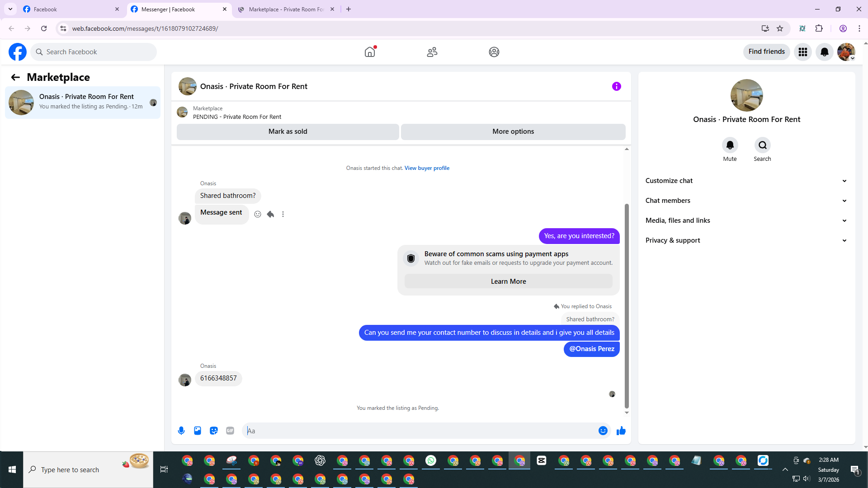Expand Media, files and links
The width and height of the screenshot is (868, 488).
746,221
